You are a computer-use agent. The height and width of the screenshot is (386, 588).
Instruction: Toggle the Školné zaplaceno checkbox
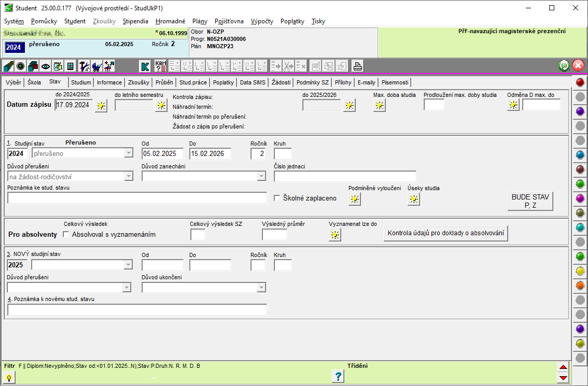[277, 198]
